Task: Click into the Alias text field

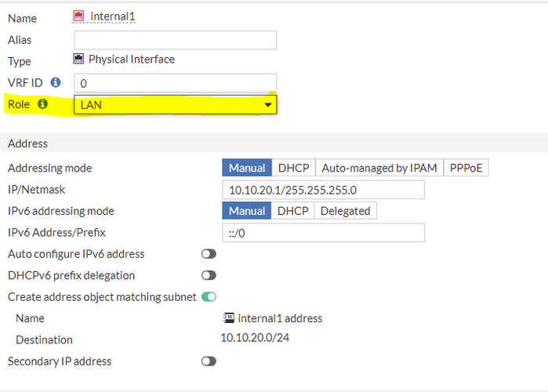Action: coord(175,40)
